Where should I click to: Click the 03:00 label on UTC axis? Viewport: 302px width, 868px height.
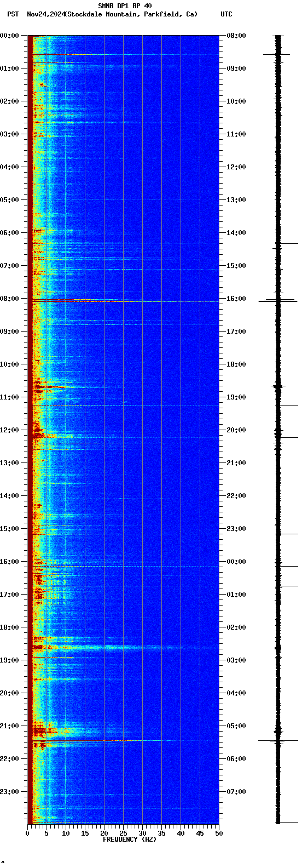click(x=236, y=660)
